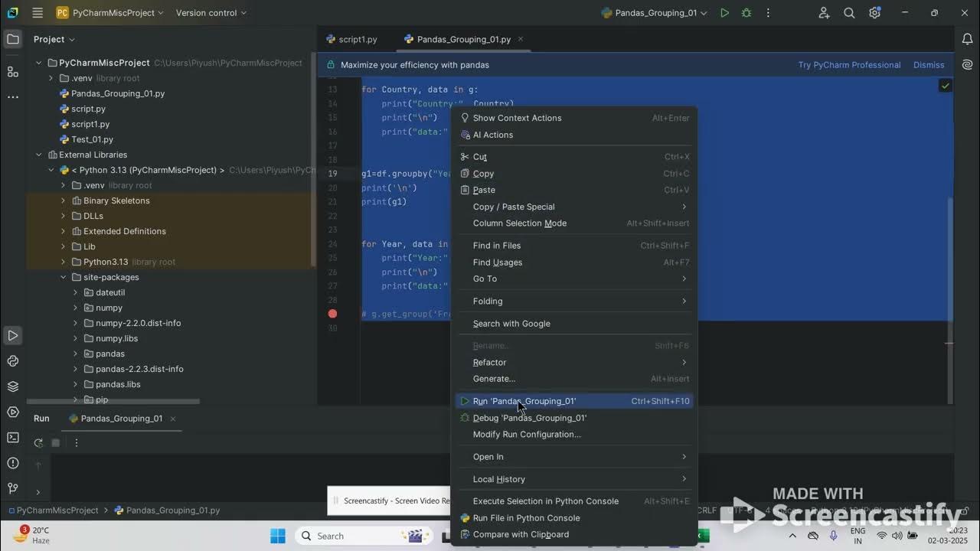Click the Try PyCharm Professional link
980x551 pixels.
[x=848, y=64]
